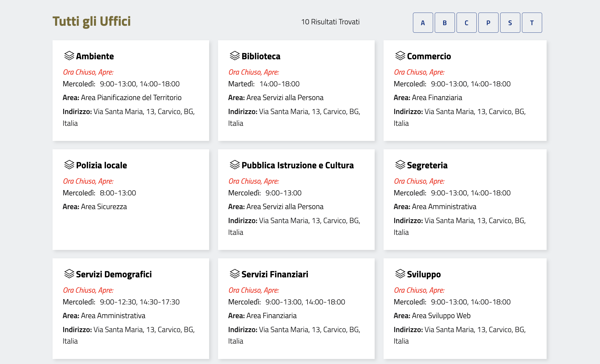Click the Sviluppo office card heading
This screenshot has width=600, height=364.
[424, 274]
